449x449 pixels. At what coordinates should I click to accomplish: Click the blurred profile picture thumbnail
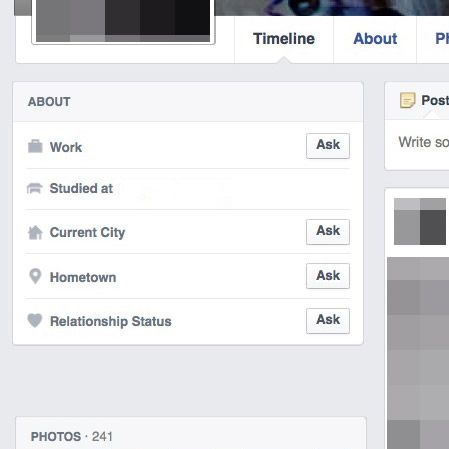click(x=123, y=21)
